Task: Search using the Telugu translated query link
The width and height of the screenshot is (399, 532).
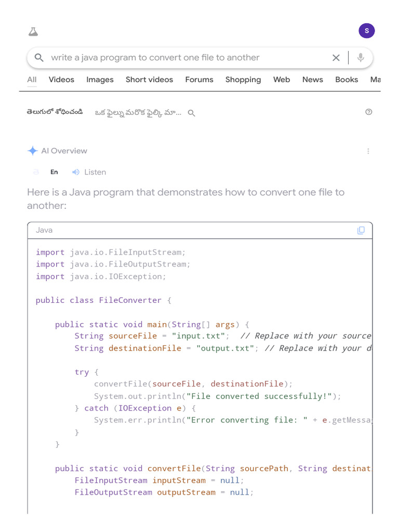Action: tap(138, 112)
